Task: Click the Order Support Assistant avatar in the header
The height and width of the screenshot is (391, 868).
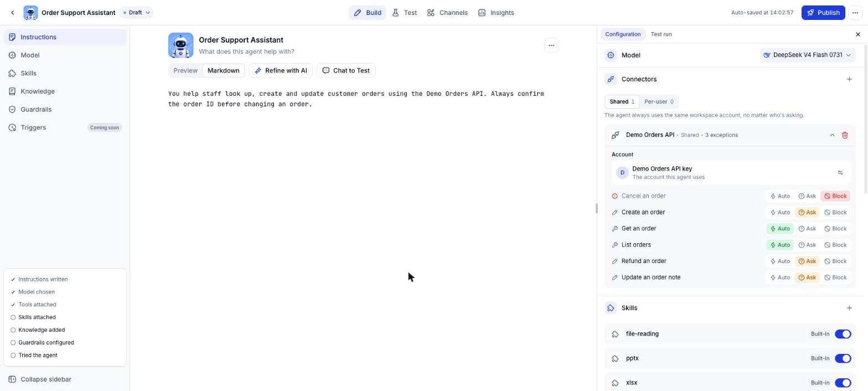Action: [30, 13]
